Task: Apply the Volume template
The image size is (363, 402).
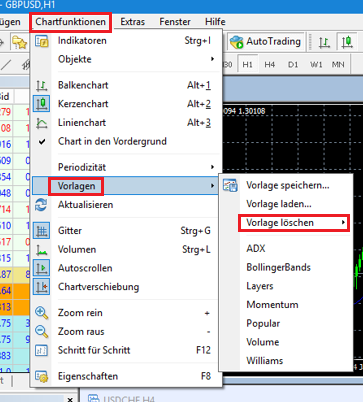Action: [x=286, y=342]
